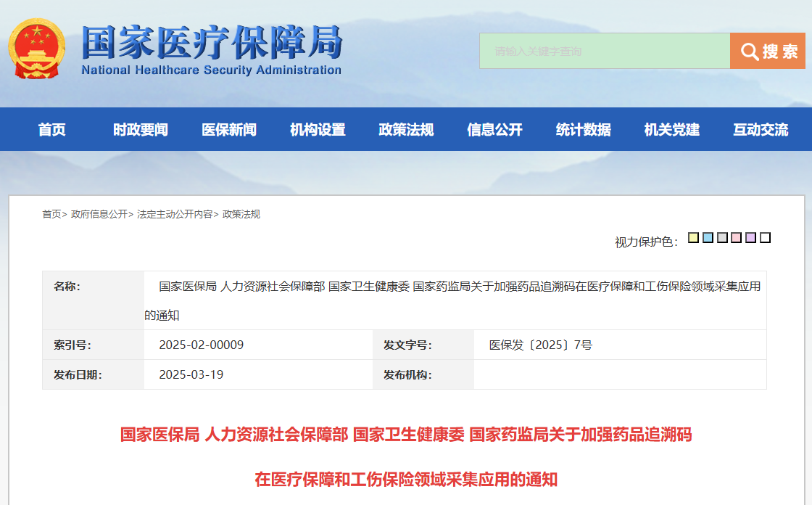Open the 医保新闻 navigation tab
812x505 pixels.
(x=229, y=130)
